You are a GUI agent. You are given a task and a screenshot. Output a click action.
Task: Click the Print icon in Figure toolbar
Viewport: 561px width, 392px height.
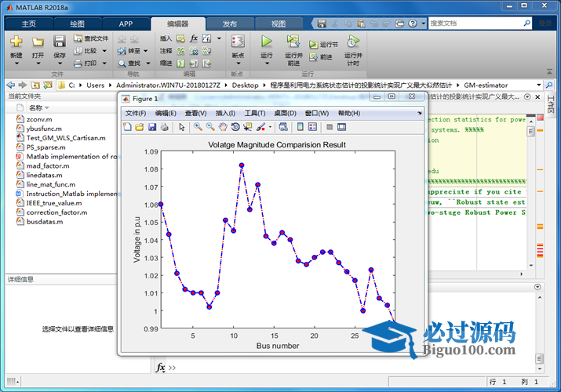(166, 127)
